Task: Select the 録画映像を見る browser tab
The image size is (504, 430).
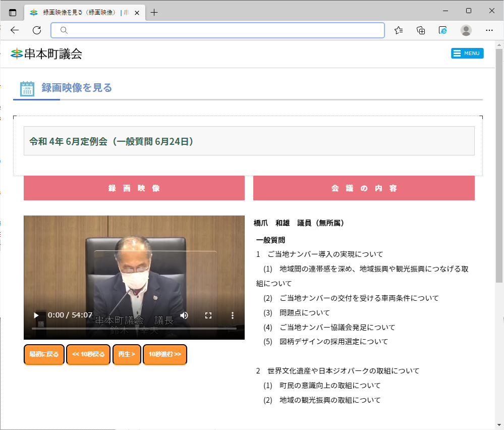Action: click(x=85, y=13)
